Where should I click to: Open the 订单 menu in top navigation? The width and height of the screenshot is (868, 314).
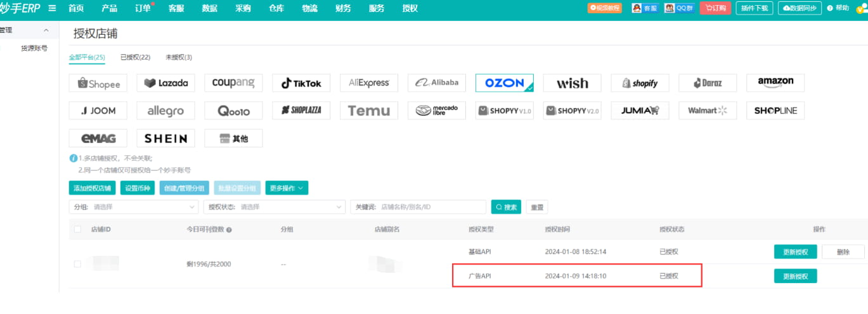(x=143, y=8)
